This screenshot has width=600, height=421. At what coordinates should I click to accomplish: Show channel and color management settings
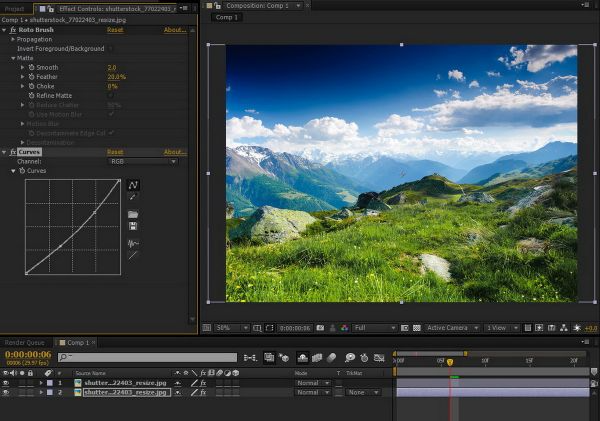(345, 327)
